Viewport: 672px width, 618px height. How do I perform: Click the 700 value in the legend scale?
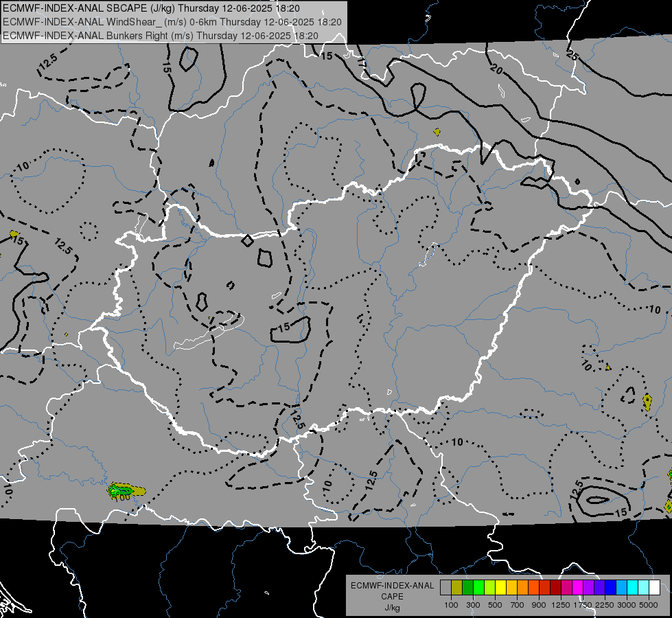pos(518,605)
